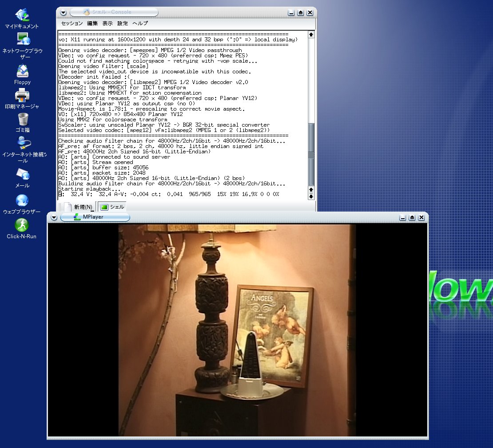
Task: Minimize the Console window
Action: click(x=291, y=12)
